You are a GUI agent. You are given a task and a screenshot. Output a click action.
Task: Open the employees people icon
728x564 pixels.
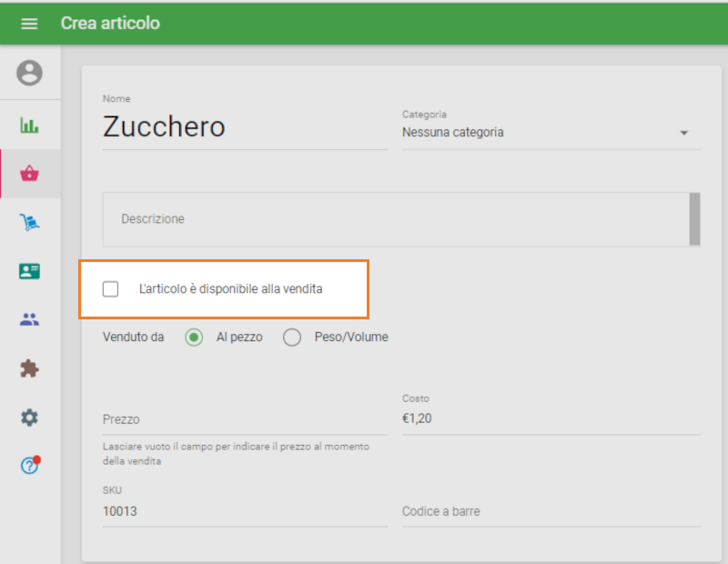tap(30, 319)
